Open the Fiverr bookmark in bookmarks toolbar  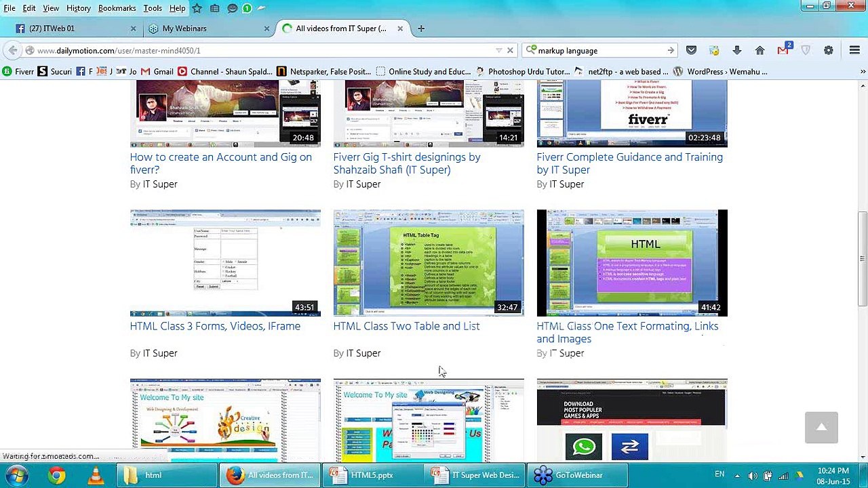18,71
